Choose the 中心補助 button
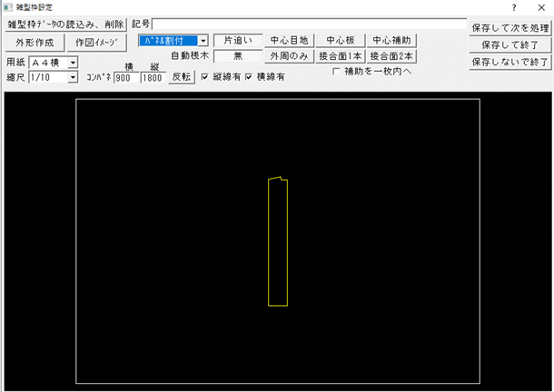This screenshot has height=392, width=554. point(392,40)
